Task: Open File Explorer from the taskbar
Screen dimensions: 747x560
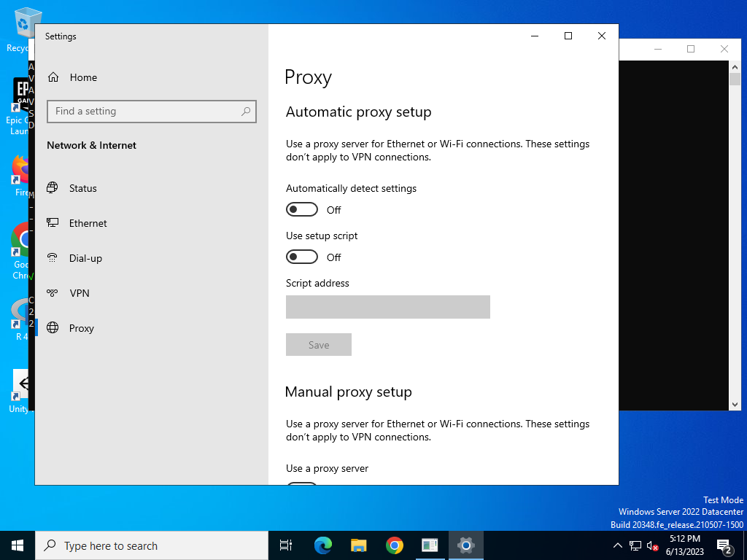Action: [x=359, y=545]
